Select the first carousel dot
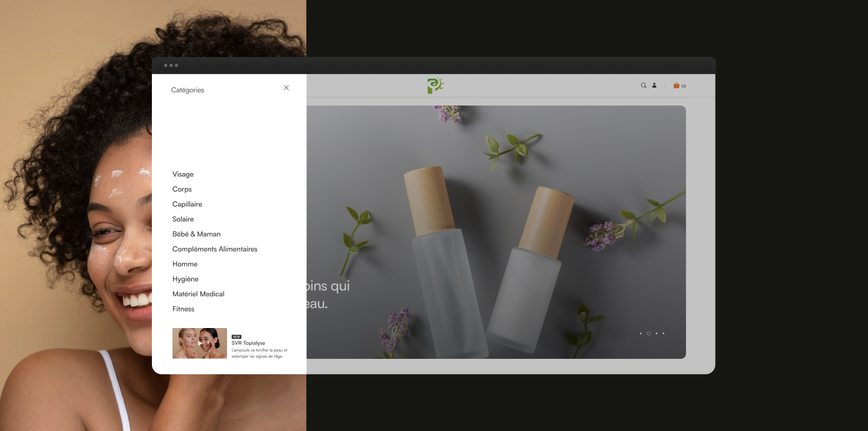Image resolution: width=868 pixels, height=431 pixels. click(641, 334)
